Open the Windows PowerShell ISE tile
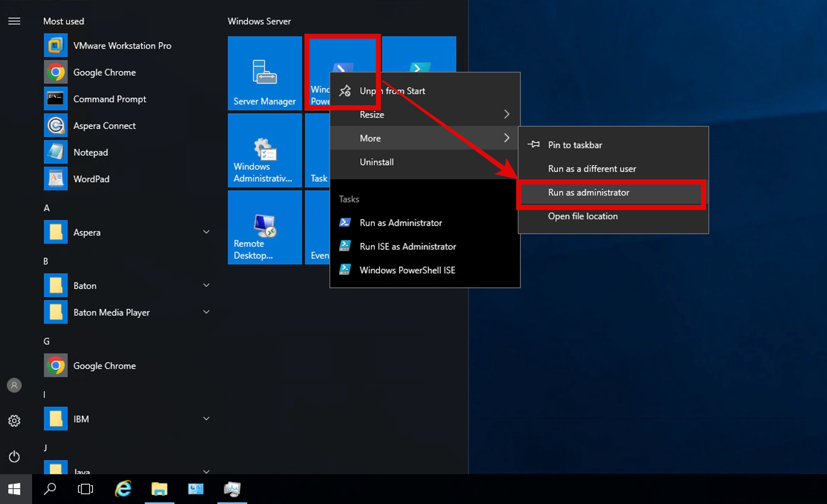The image size is (827, 504). [x=419, y=54]
